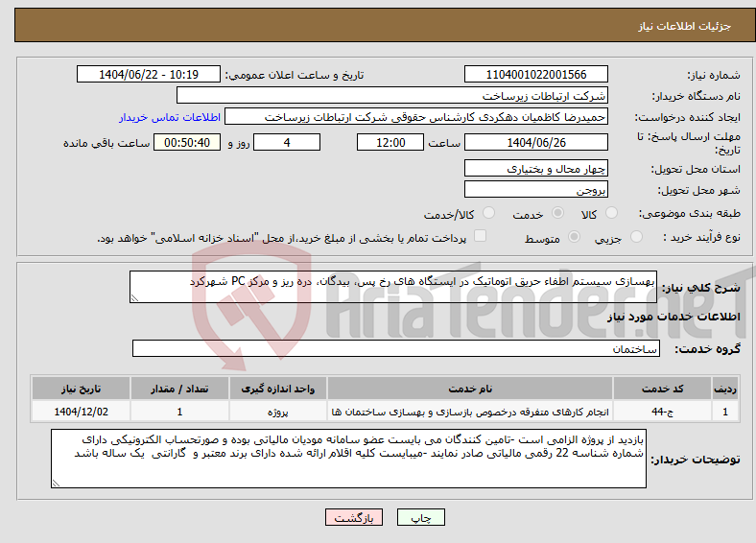Click the delivery province field چهار محال و بختیاری
Viewport: 756px width, 543px height.
click(x=535, y=168)
